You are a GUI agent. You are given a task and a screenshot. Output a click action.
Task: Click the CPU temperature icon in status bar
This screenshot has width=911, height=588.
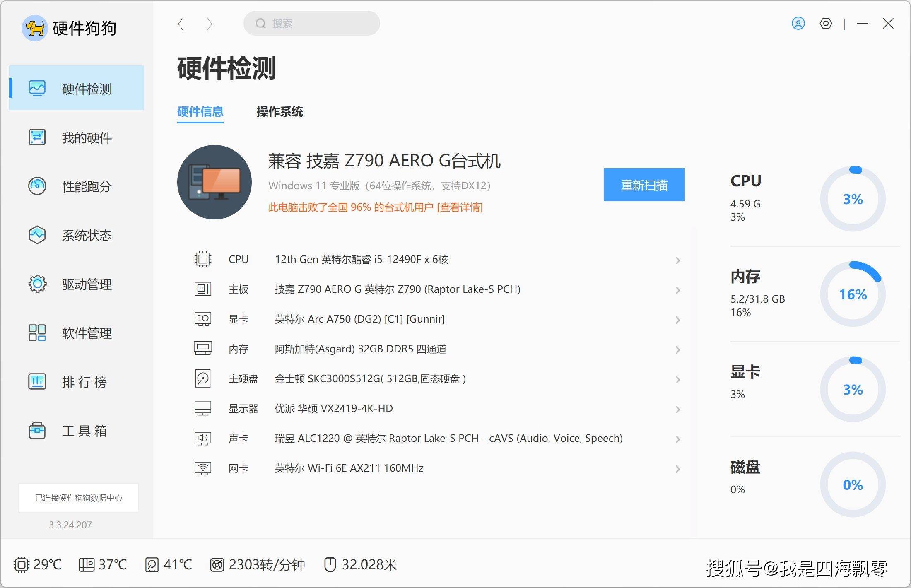point(21,564)
